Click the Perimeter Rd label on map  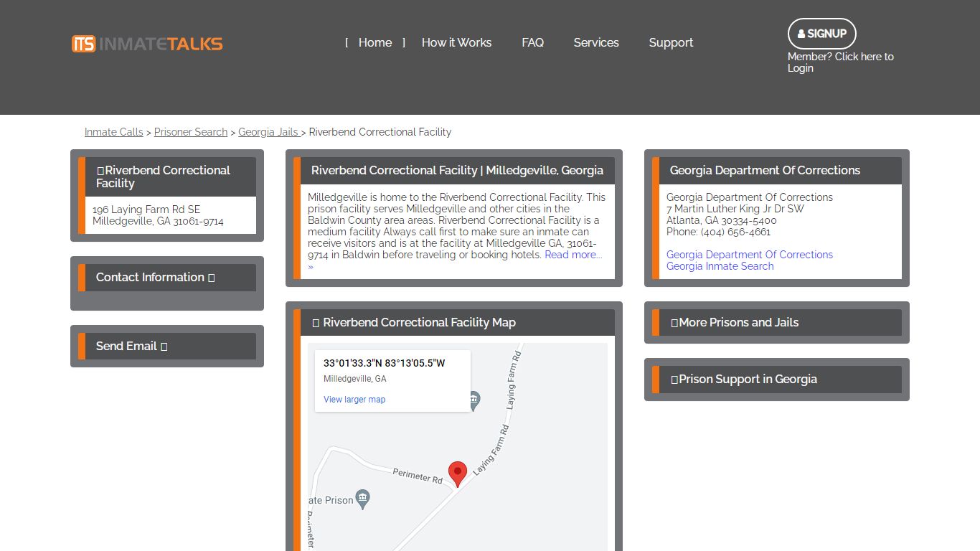click(418, 476)
